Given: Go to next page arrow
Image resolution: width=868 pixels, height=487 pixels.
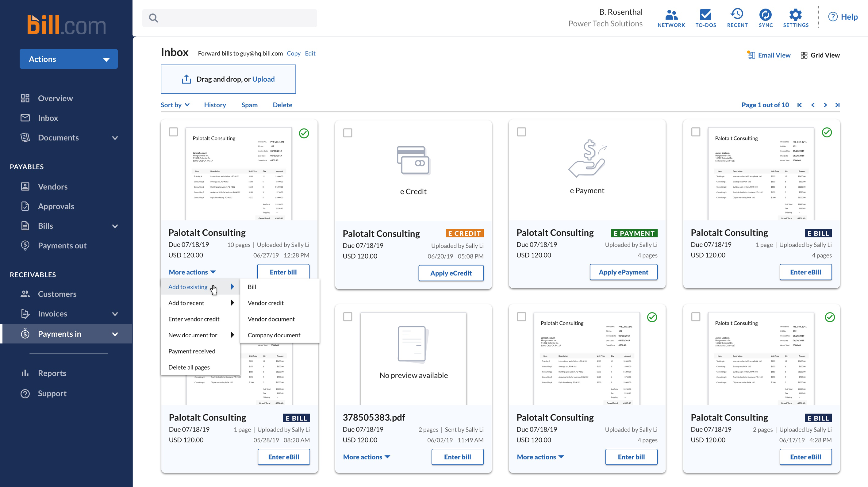Looking at the screenshot, I should click(825, 105).
